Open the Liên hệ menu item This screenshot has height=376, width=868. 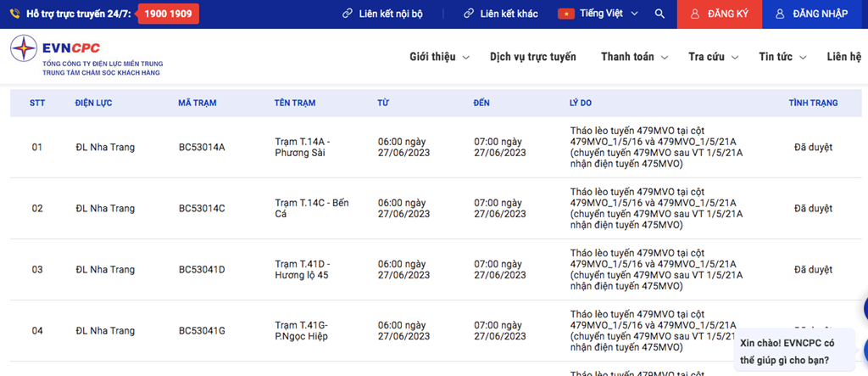844,57
